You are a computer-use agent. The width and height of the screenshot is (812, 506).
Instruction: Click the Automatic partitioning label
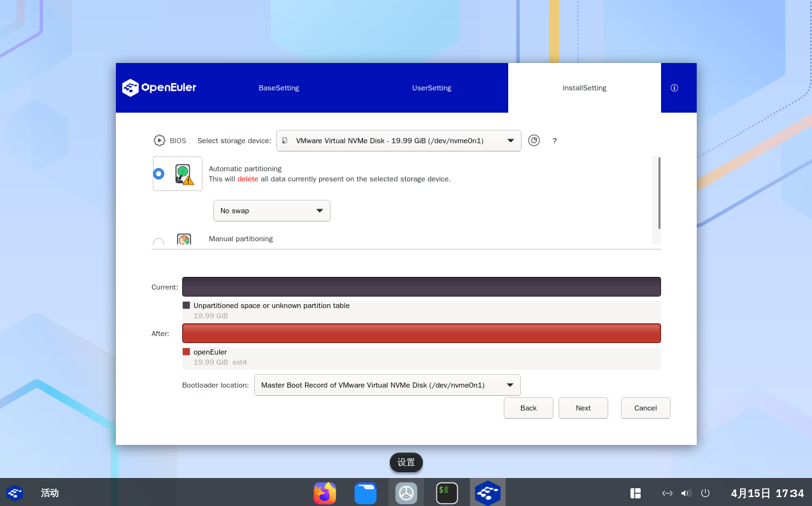pyautogui.click(x=245, y=169)
